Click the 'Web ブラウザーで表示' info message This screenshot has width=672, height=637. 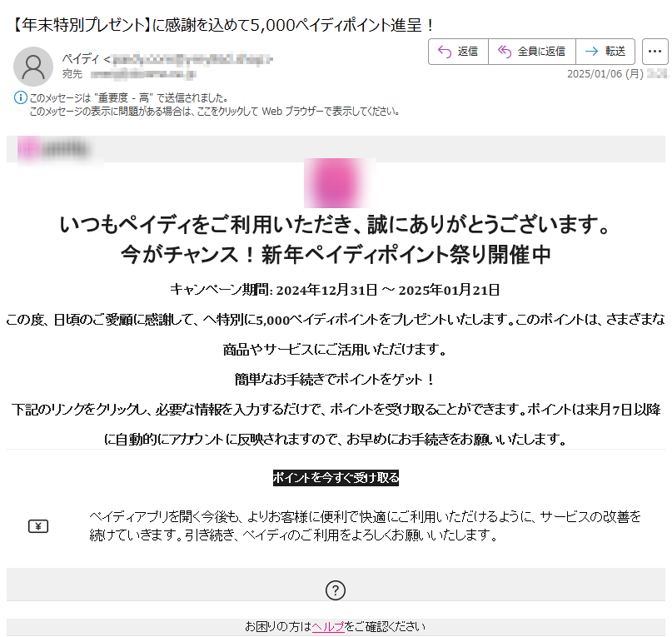215,112
